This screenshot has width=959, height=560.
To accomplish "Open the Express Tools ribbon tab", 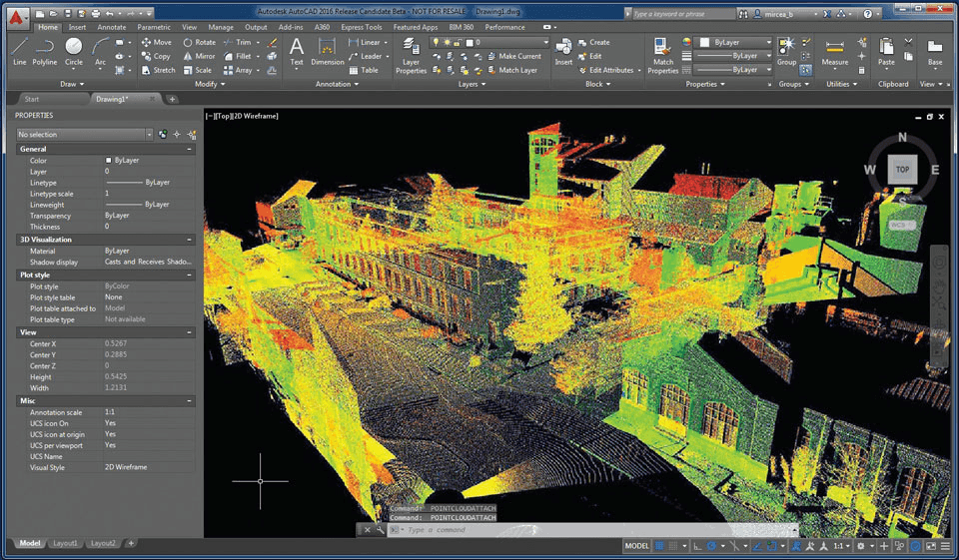I will 361,27.
